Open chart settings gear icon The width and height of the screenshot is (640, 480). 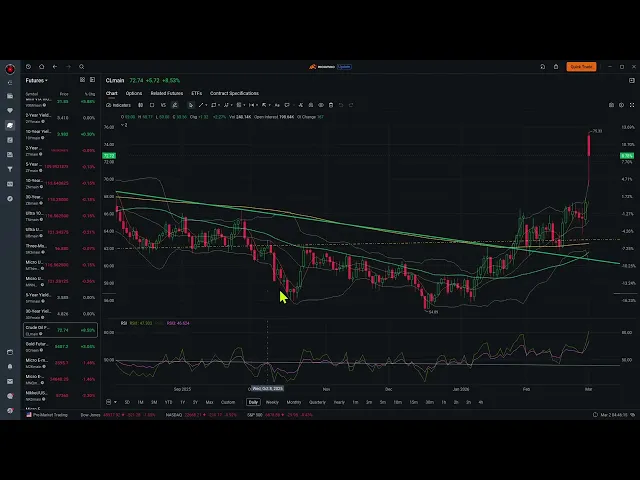(x=622, y=105)
